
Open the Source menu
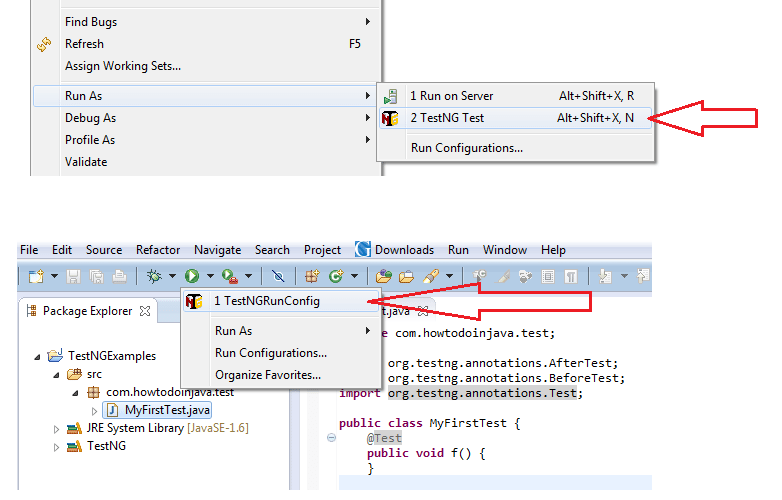coord(104,250)
